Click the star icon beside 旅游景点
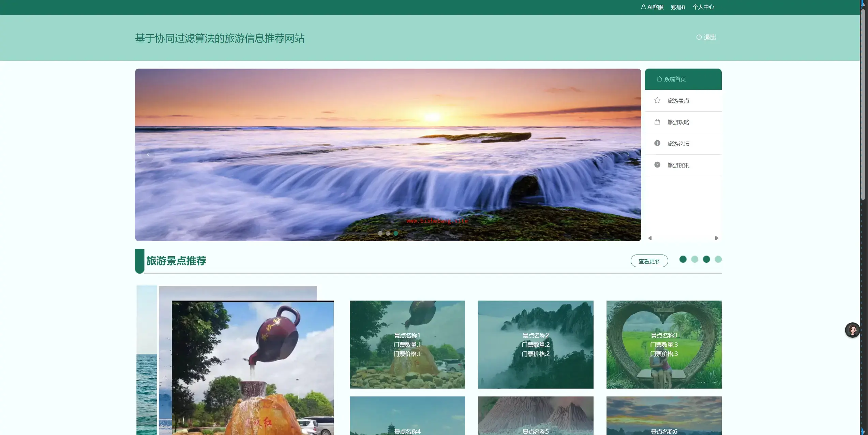 click(657, 100)
